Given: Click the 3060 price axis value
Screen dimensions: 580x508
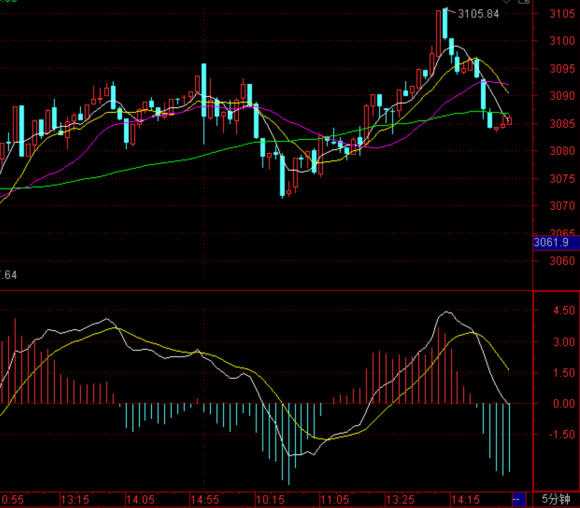Looking at the screenshot, I should pyautogui.click(x=562, y=261).
